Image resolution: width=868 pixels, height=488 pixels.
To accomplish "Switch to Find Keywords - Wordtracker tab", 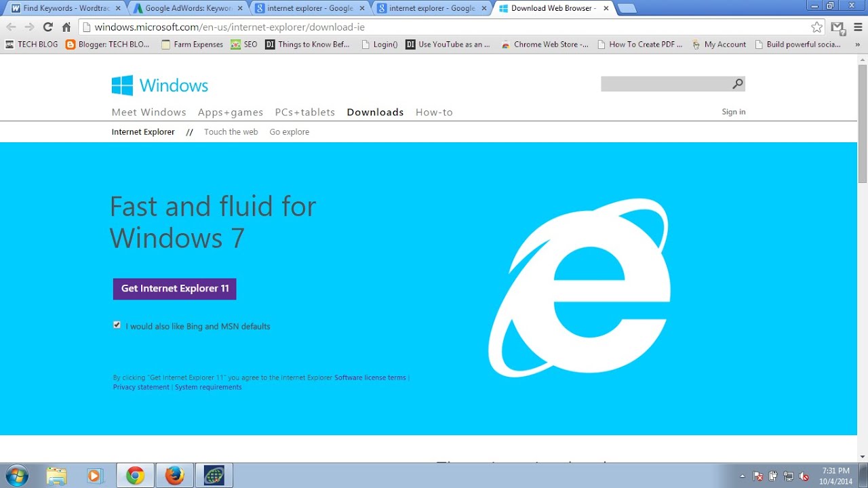I will click(64, 8).
